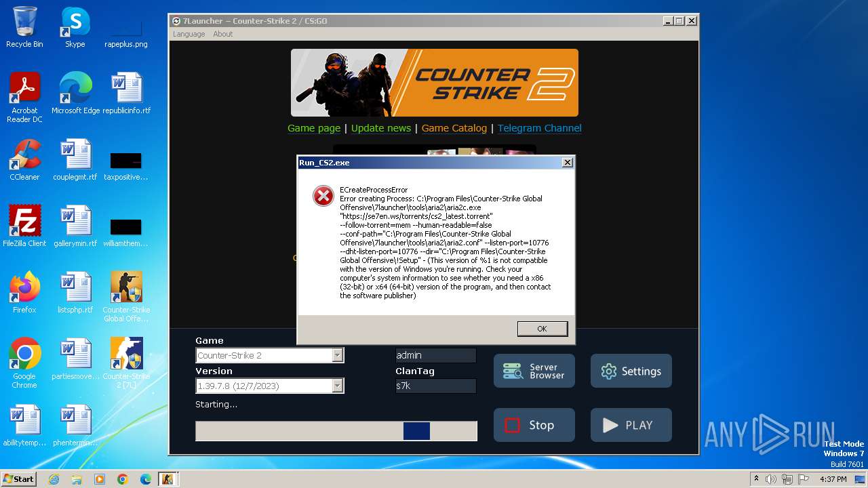
Task: Open launcher Settings
Action: point(631,371)
